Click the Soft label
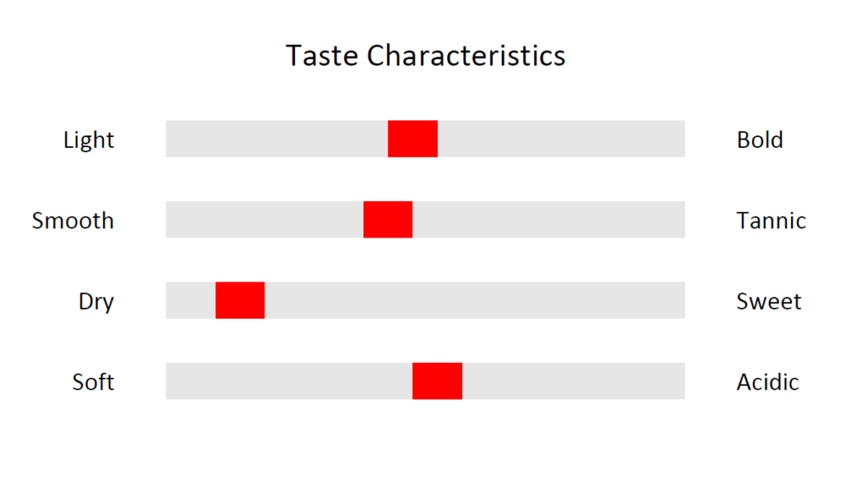851x504 pixels. coord(93,382)
